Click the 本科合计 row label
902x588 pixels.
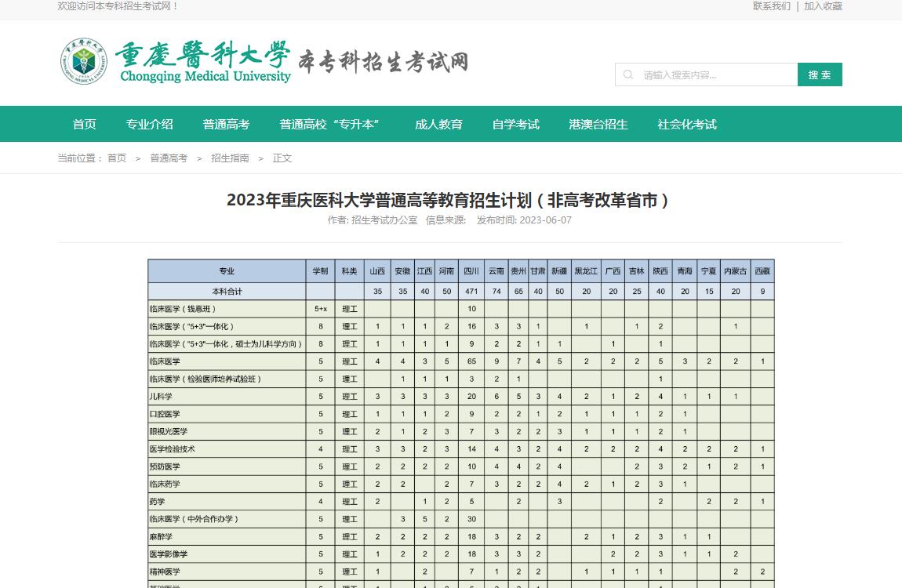pos(227,292)
